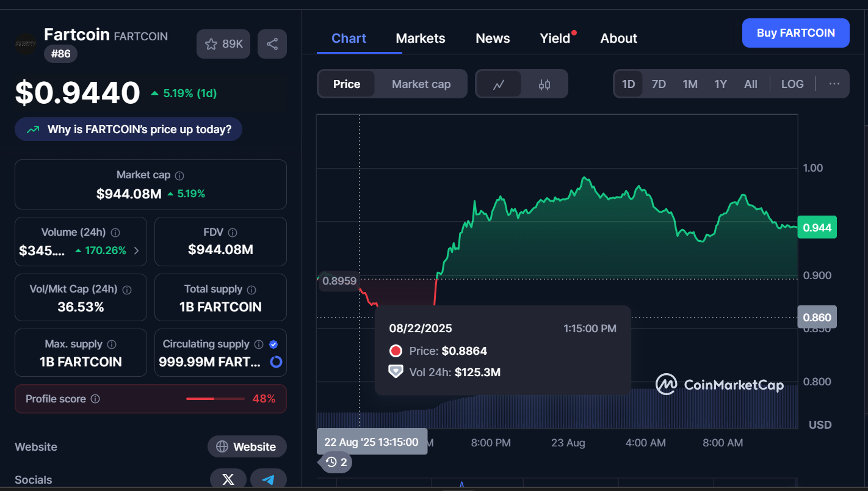The height and width of the screenshot is (491, 868).
Task: Click the 36.53% Vol/Mkt Cap value
Action: tap(81, 307)
